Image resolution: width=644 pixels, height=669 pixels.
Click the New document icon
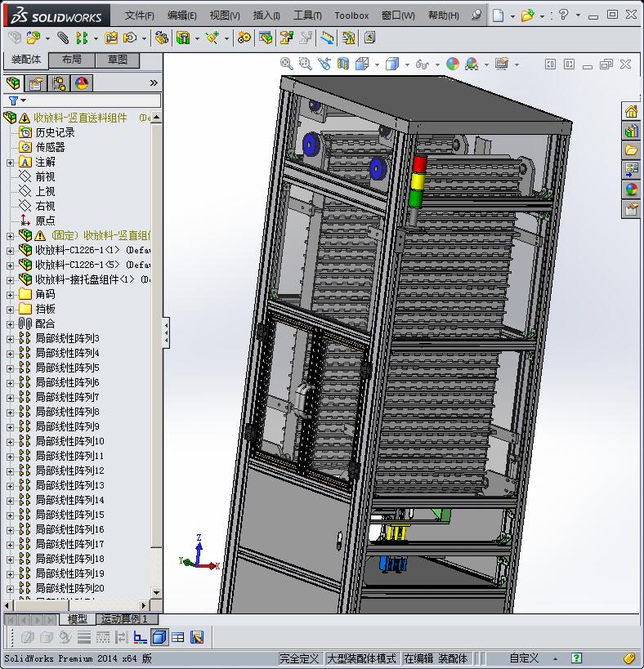[498, 16]
